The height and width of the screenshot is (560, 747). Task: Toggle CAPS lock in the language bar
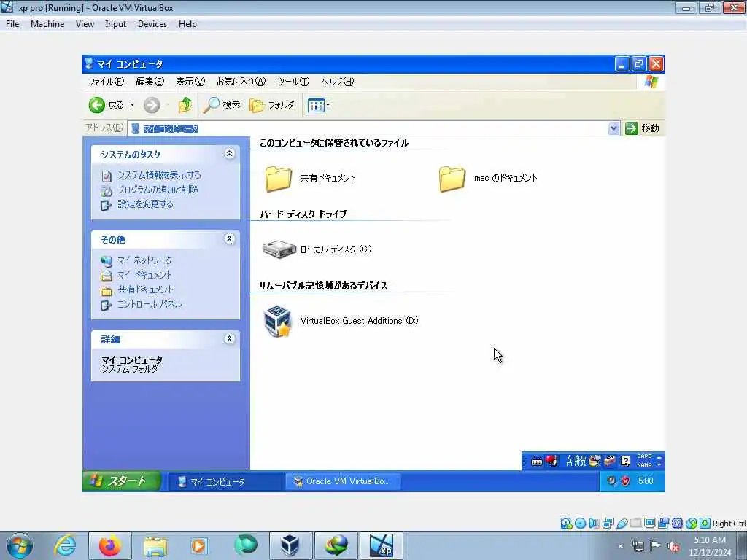click(x=644, y=456)
